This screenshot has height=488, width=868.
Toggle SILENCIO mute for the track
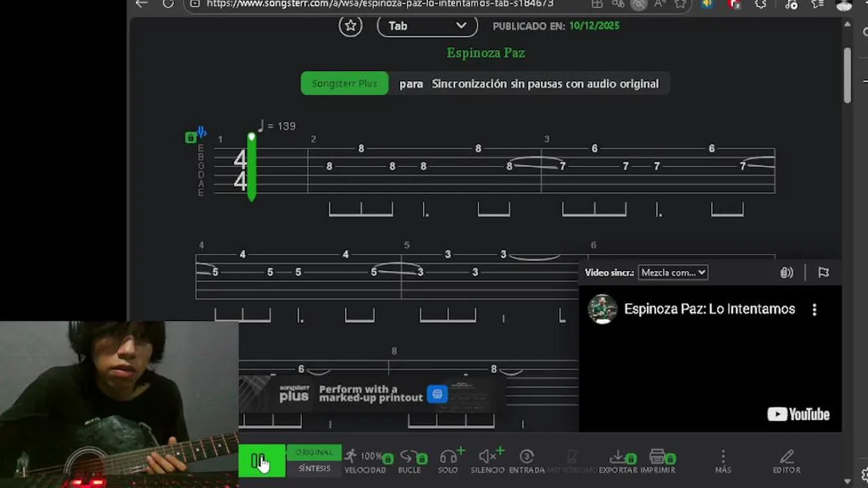coord(488,462)
